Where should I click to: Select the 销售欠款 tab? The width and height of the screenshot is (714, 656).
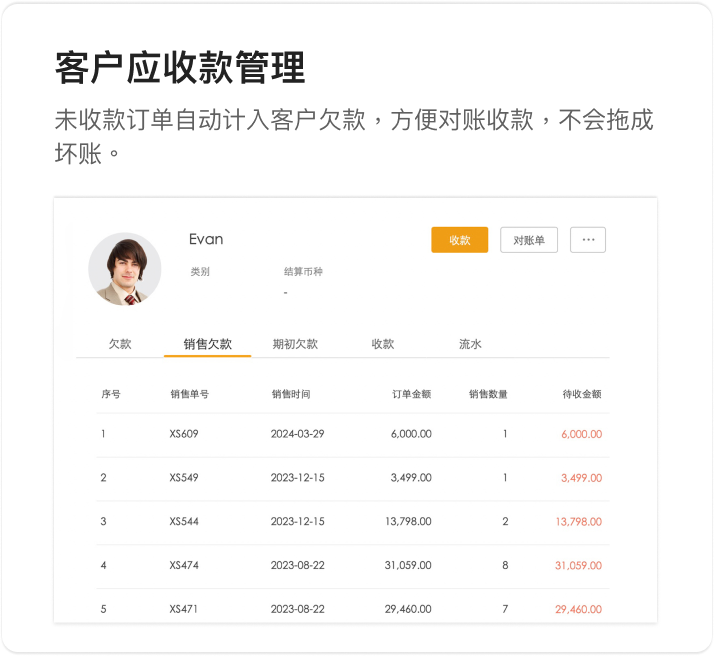point(208,344)
